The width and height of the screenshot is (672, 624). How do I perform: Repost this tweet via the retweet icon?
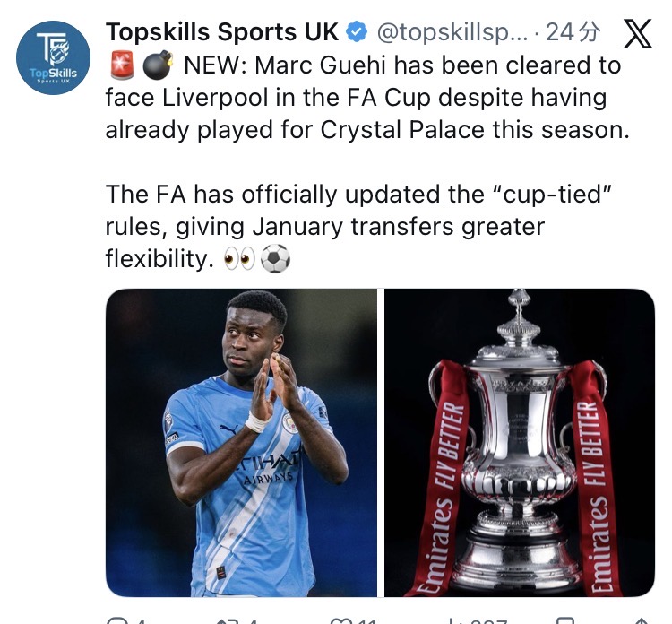(x=227, y=619)
